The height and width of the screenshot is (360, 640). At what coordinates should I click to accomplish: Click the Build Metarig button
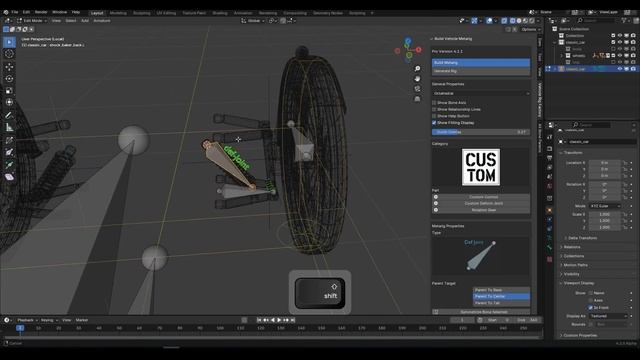pos(481,62)
